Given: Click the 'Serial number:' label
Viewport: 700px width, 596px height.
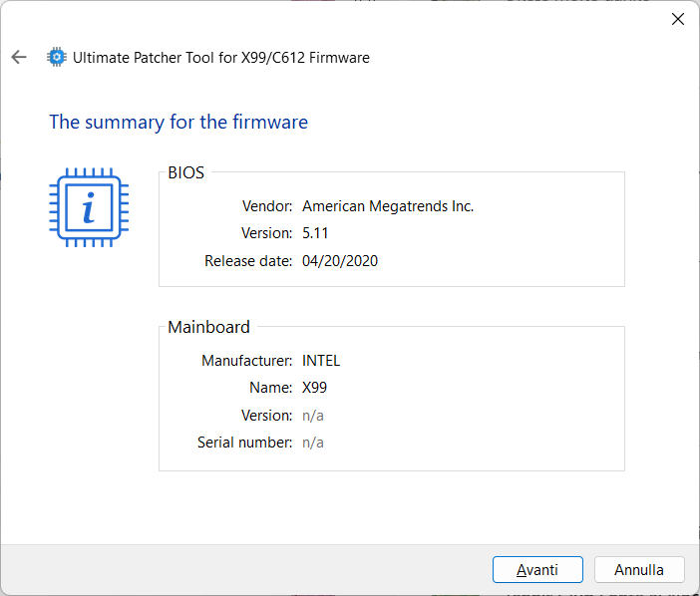Looking at the screenshot, I should pyautogui.click(x=244, y=443).
